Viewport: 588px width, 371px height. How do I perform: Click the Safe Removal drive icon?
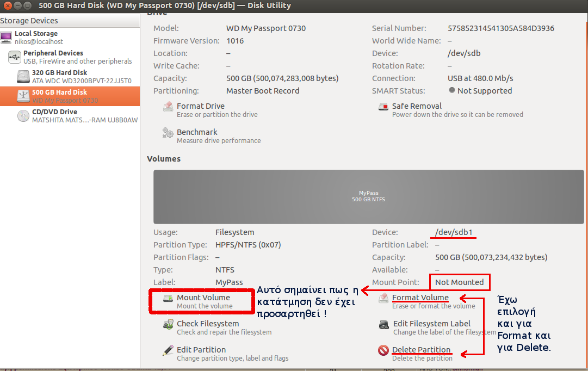click(x=383, y=107)
